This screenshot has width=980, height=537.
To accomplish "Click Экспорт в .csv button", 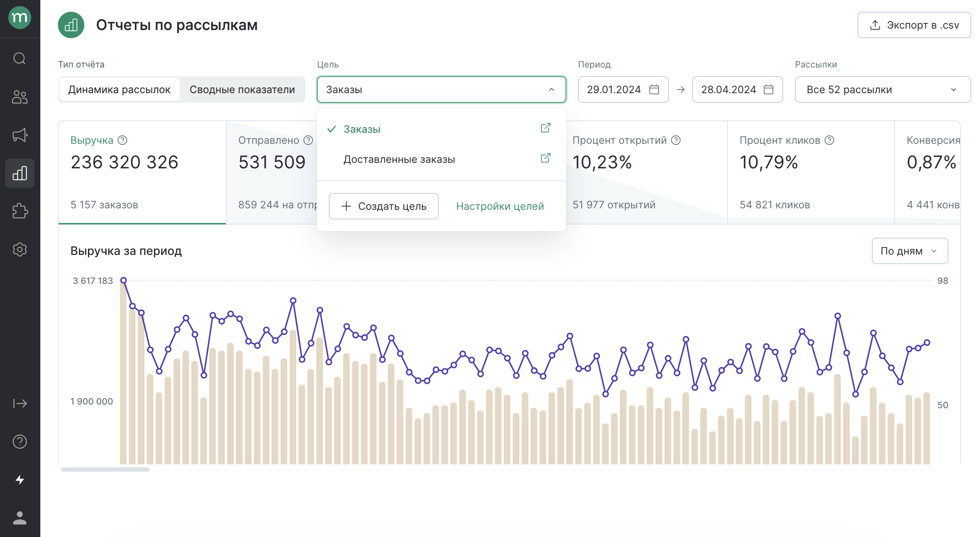I will coord(914,25).
